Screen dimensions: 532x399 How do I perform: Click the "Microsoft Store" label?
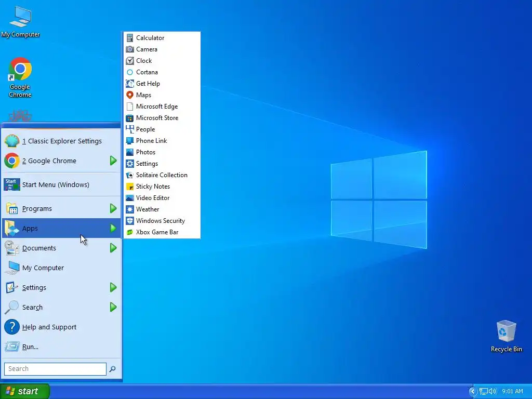click(x=157, y=118)
